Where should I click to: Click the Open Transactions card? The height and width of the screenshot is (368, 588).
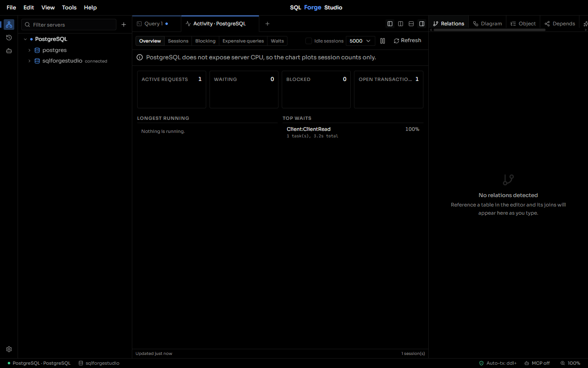coord(389,90)
